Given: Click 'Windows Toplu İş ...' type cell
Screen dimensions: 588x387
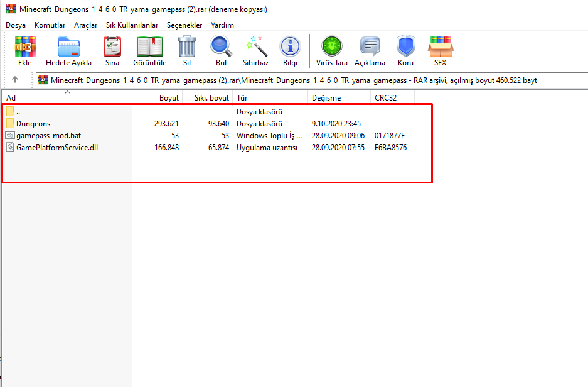Looking at the screenshot, I should click(269, 136).
